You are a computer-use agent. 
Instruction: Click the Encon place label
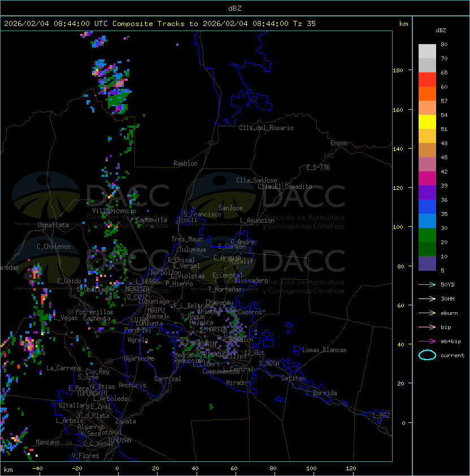tap(339, 143)
